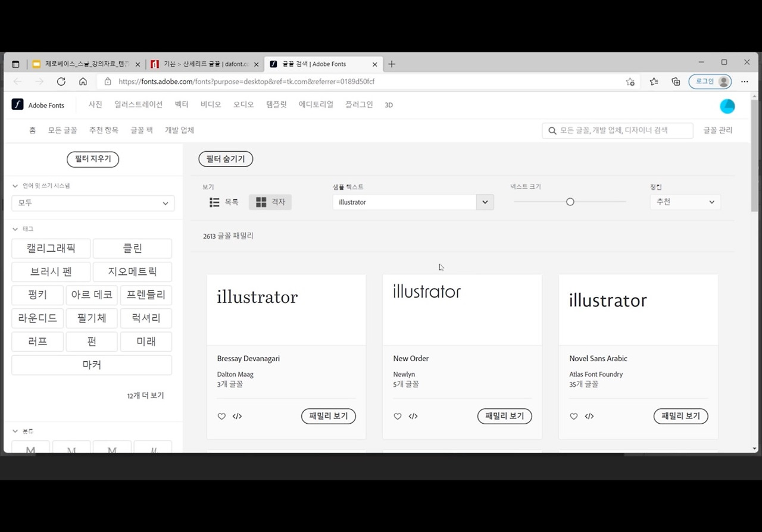Click the blue profile avatar circle
This screenshot has height=532, width=762.
727,106
